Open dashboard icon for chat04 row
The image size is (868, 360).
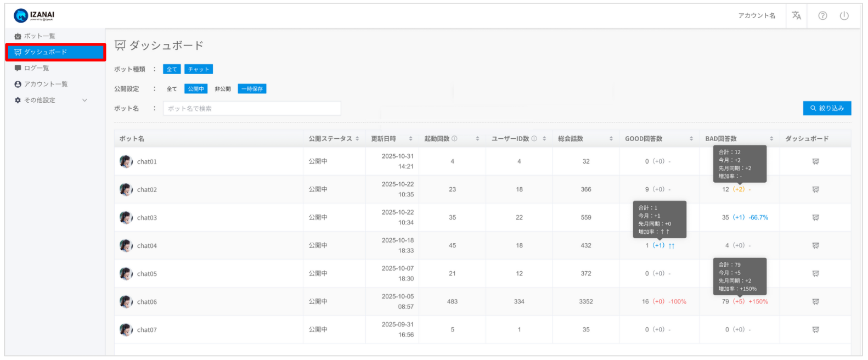[815, 245]
